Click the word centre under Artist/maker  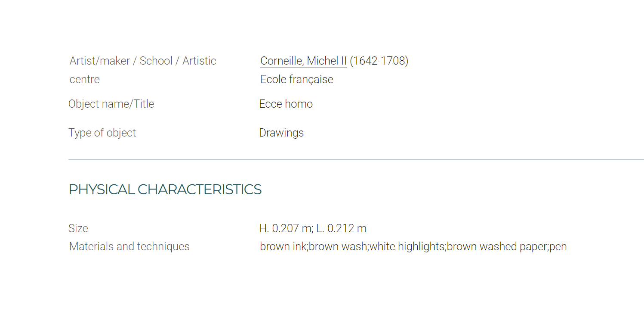tap(84, 80)
